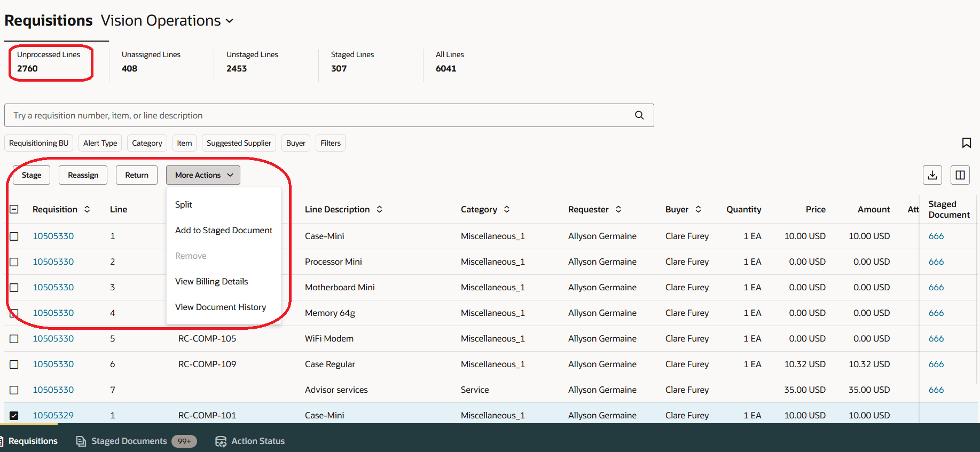Open the Alert Type filter
Image resolution: width=980 pixels, height=452 pixels.
click(100, 143)
